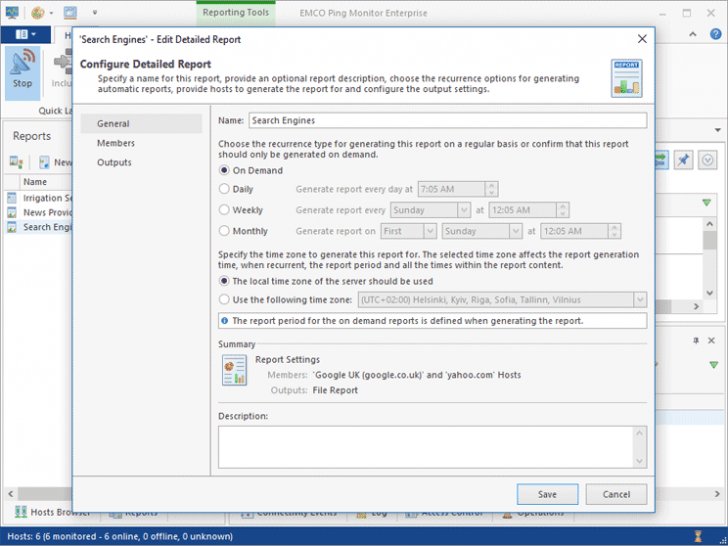Click the bottom scrollbar right arrow

click(716, 494)
